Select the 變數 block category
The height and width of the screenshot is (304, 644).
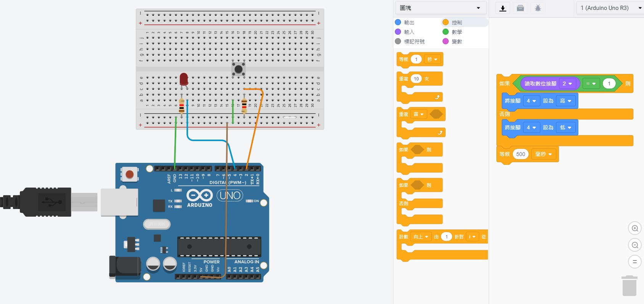(x=452, y=42)
